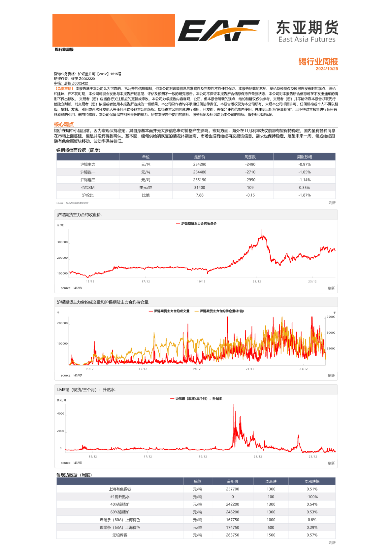Toggle the 沪锡期货主力合约持仓量(右轴) series legend label

[221, 311]
